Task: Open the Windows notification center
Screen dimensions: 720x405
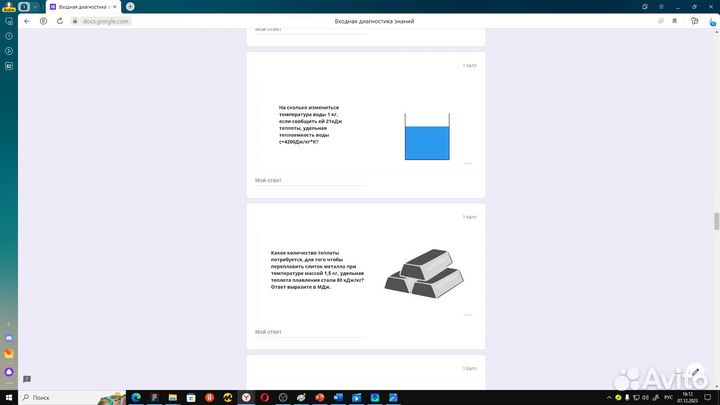Action: pos(708,398)
